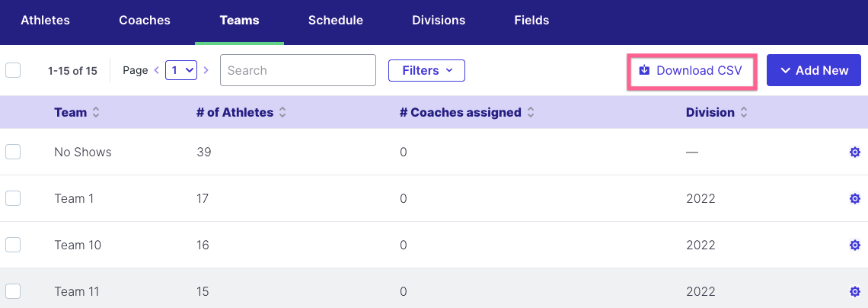The width and height of the screenshot is (868, 308).
Task: Switch to the Athletes tab
Action: (46, 21)
